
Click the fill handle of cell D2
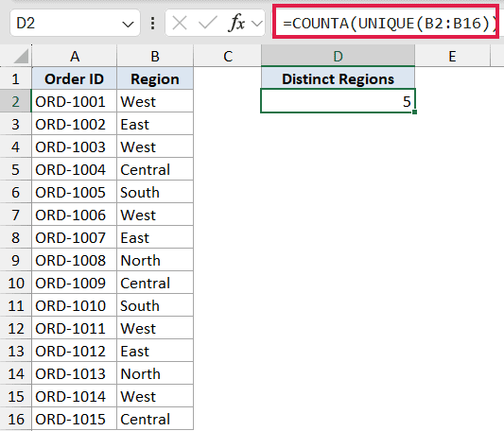coord(415,112)
